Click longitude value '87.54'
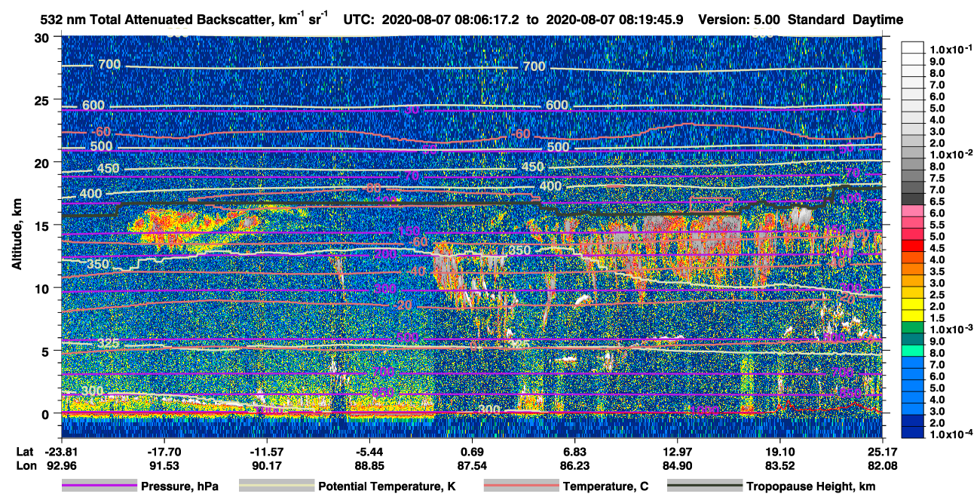Viewport: 980px width, 503px height. pos(472,465)
